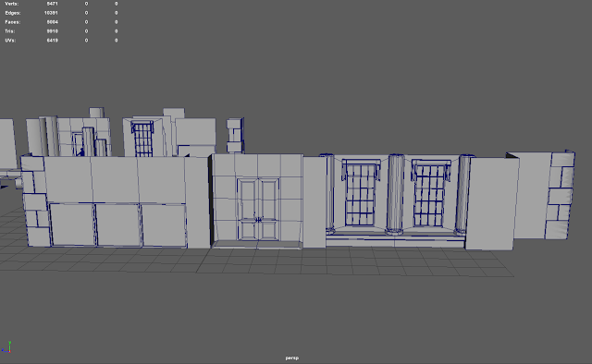Screen dimensions: 592x364
Task: Select the double door model in viewport
Action: 259,210
